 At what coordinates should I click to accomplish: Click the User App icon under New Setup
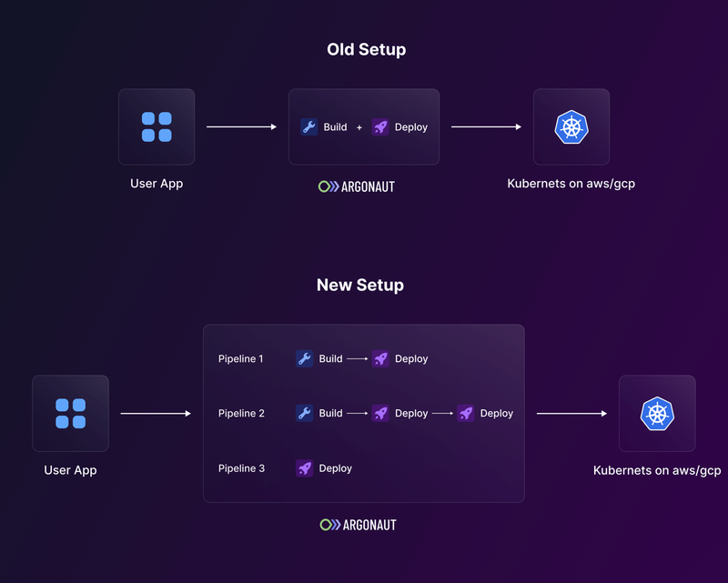click(70, 413)
